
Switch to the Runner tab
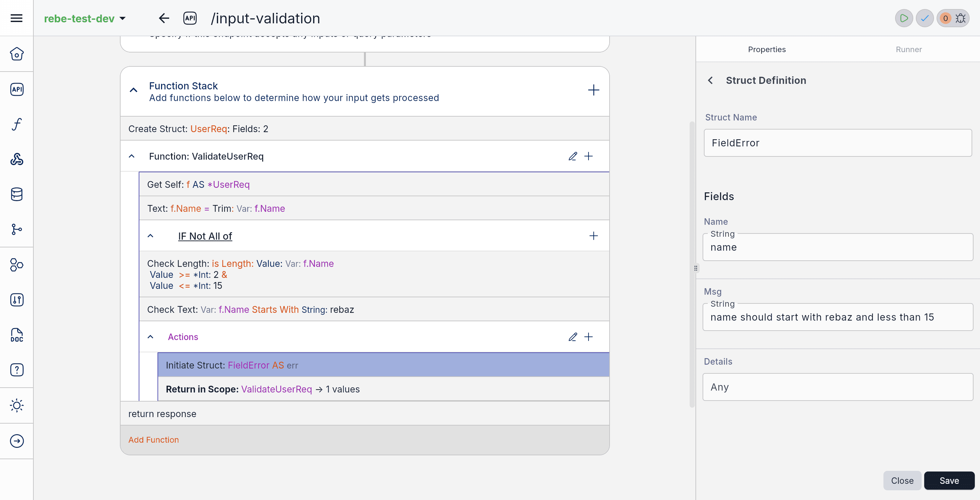908,49
